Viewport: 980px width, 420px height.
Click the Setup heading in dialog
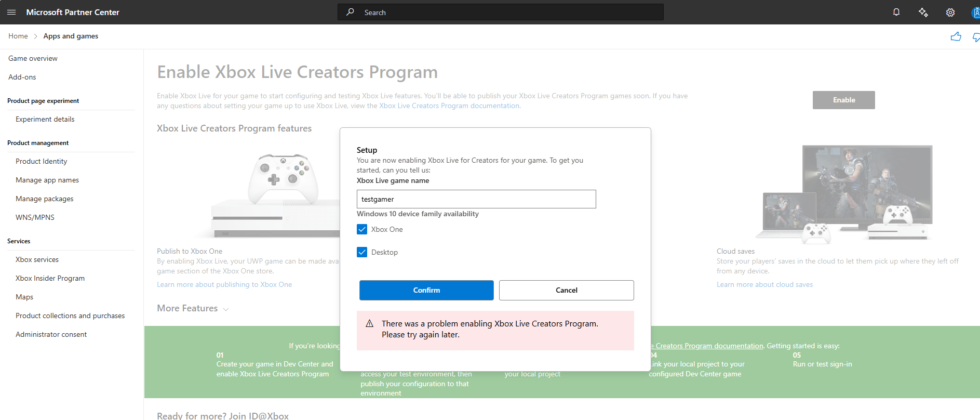pyautogui.click(x=367, y=150)
